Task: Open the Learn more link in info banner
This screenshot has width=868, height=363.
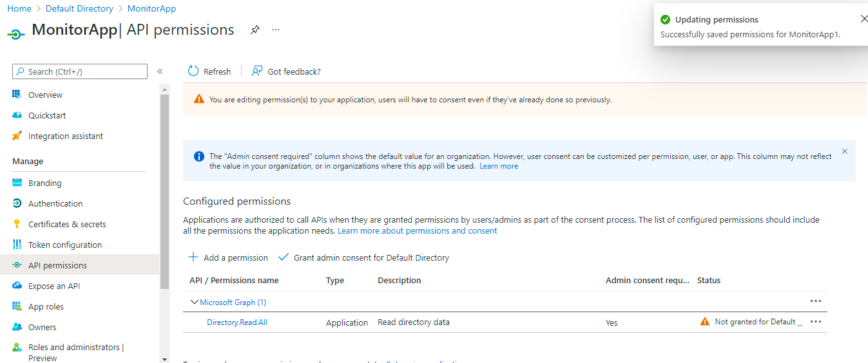Action: pyautogui.click(x=499, y=166)
